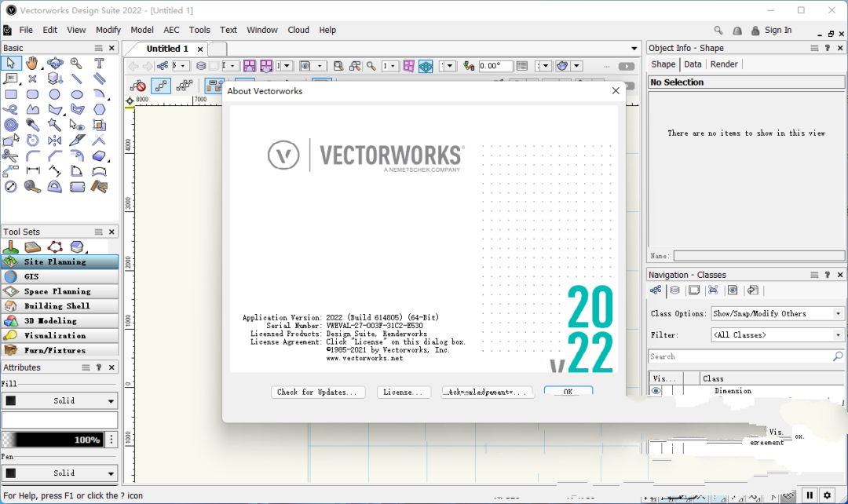848x504 pixels.
Task: Select the Text tool
Action: click(x=99, y=64)
